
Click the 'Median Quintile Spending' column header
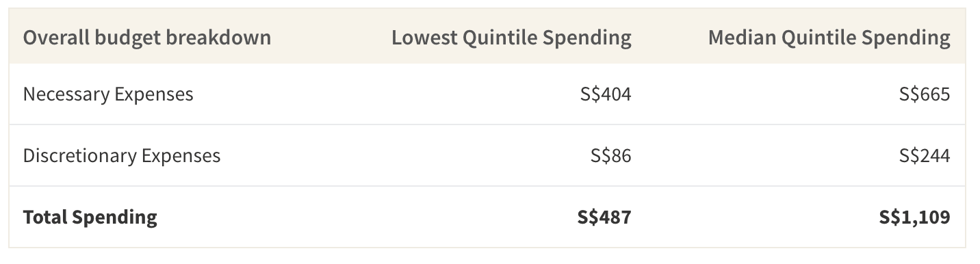click(829, 38)
